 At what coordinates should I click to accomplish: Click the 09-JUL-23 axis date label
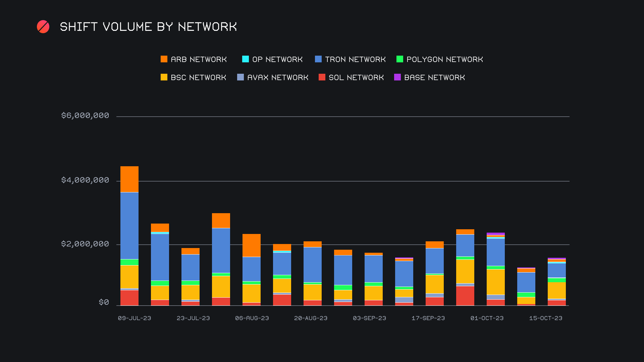[x=134, y=318]
